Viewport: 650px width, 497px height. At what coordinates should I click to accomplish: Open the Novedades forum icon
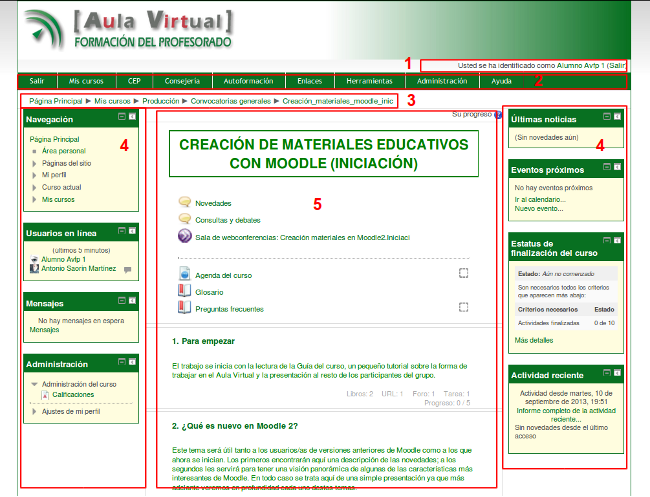(x=185, y=202)
